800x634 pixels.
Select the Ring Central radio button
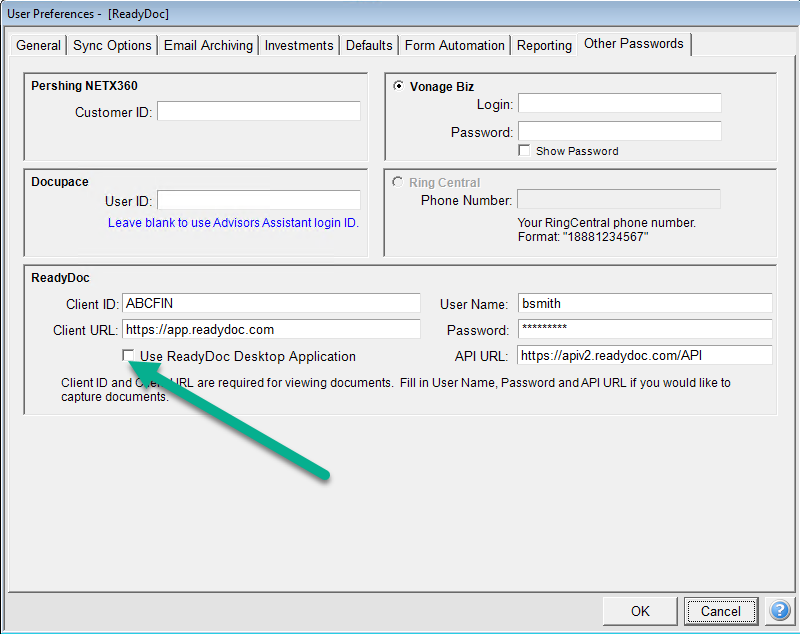[397, 182]
